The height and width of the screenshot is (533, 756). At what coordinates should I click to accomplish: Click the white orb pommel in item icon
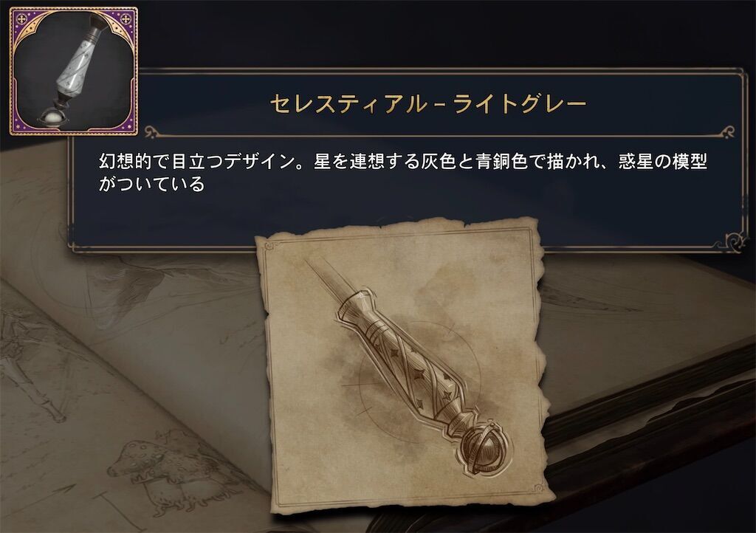(x=56, y=119)
